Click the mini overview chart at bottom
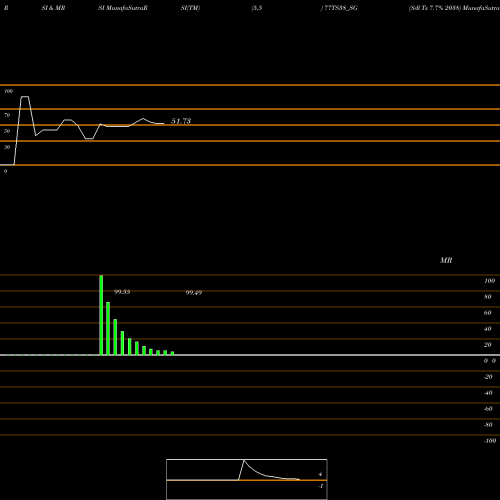500x500 pixels. pos(247,479)
